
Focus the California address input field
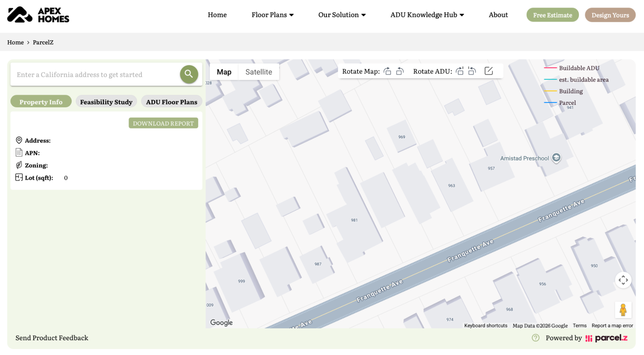click(95, 74)
